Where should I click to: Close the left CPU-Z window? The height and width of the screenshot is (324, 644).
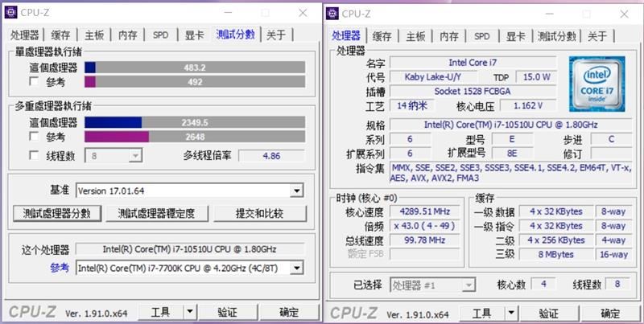coord(303,13)
